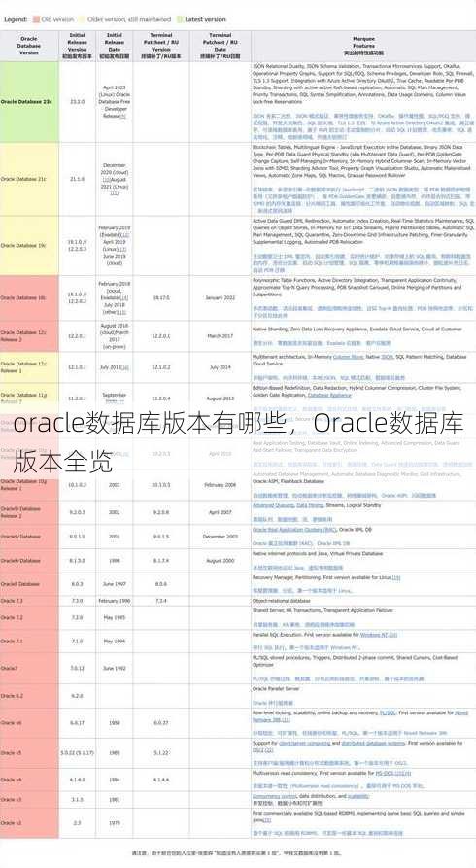The width and height of the screenshot is (476, 868).
Task: Open the 'MS-DOS' link in Oracle v4 row
Action: 384,773
